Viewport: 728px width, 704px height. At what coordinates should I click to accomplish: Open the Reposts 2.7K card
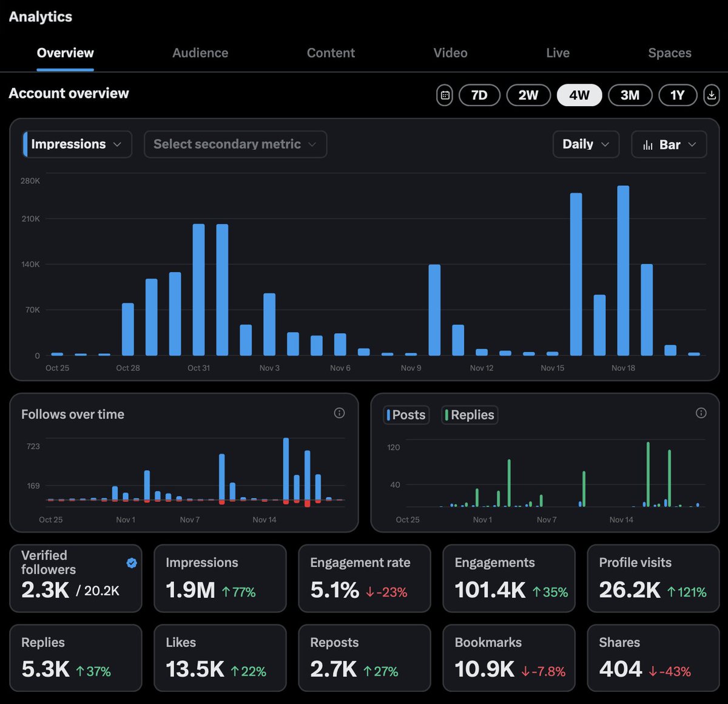365,658
